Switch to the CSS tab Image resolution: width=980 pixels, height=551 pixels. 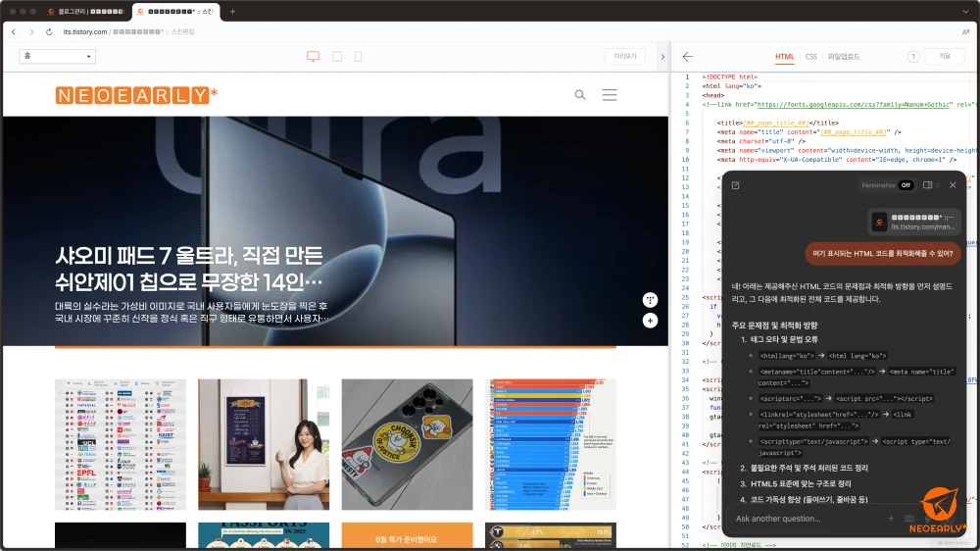810,56
